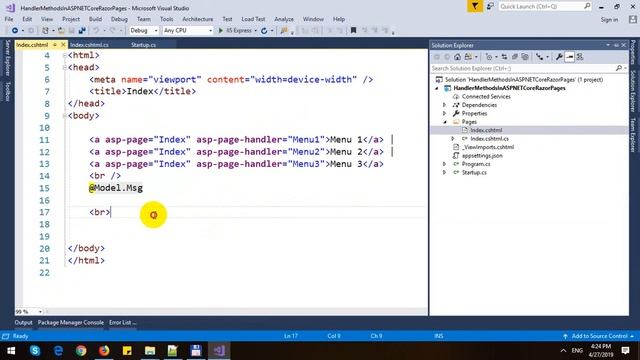The image size is (640, 360).
Task: Click the Save All toolbar icon
Action: pos(82,31)
